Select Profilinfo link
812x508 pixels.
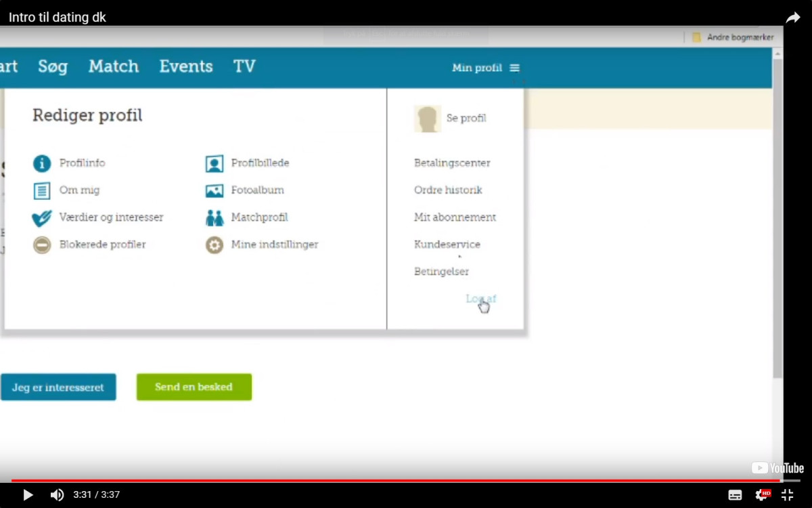tap(82, 163)
